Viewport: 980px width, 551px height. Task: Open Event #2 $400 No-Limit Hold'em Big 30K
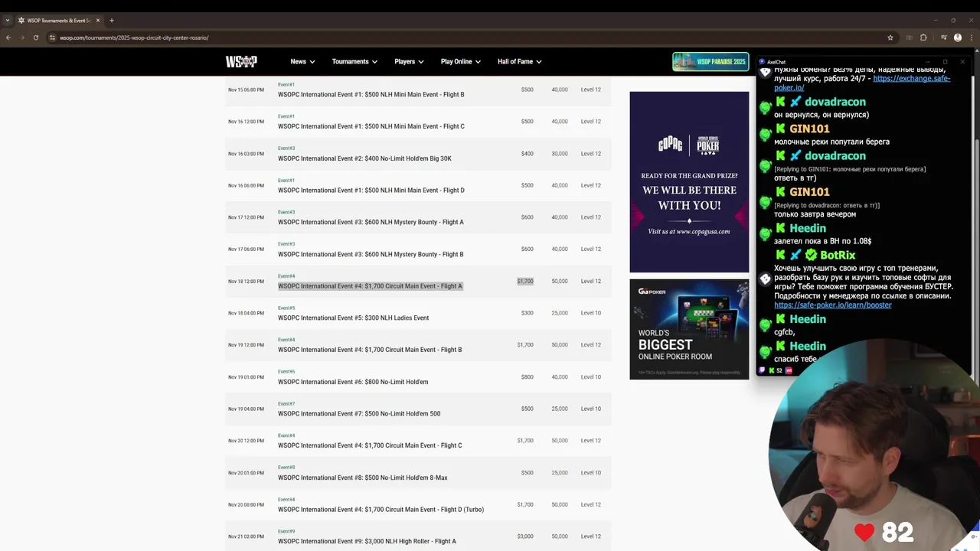(x=364, y=158)
